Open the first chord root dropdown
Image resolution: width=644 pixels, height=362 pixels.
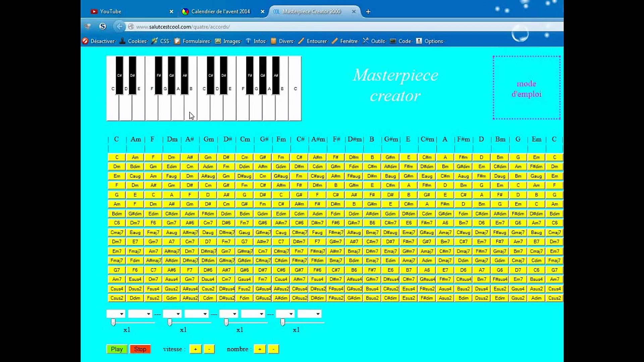click(x=116, y=314)
